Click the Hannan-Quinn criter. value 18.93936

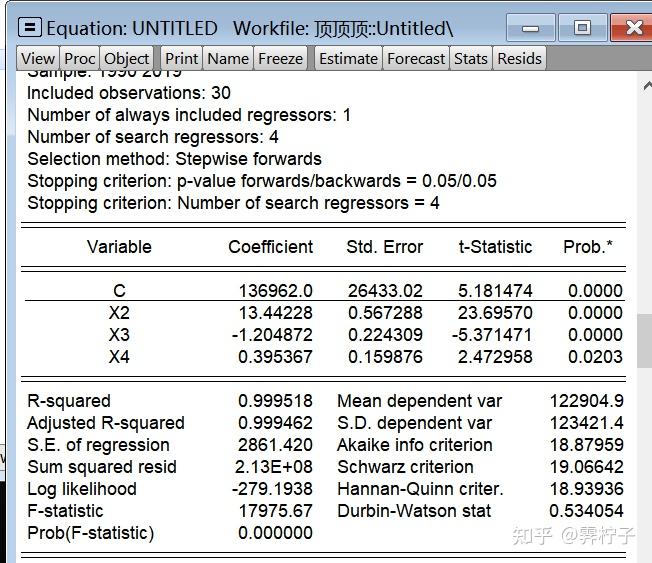pyautogui.click(x=586, y=489)
